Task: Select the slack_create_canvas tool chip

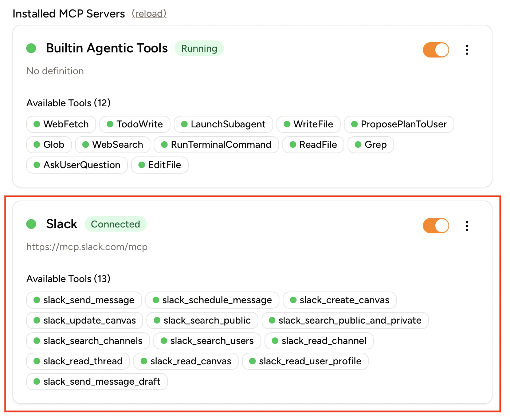Action: (x=340, y=300)
